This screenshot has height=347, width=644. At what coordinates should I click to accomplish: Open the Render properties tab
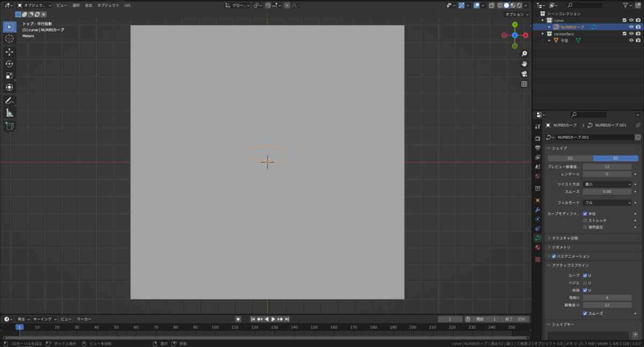click(538, 138)
